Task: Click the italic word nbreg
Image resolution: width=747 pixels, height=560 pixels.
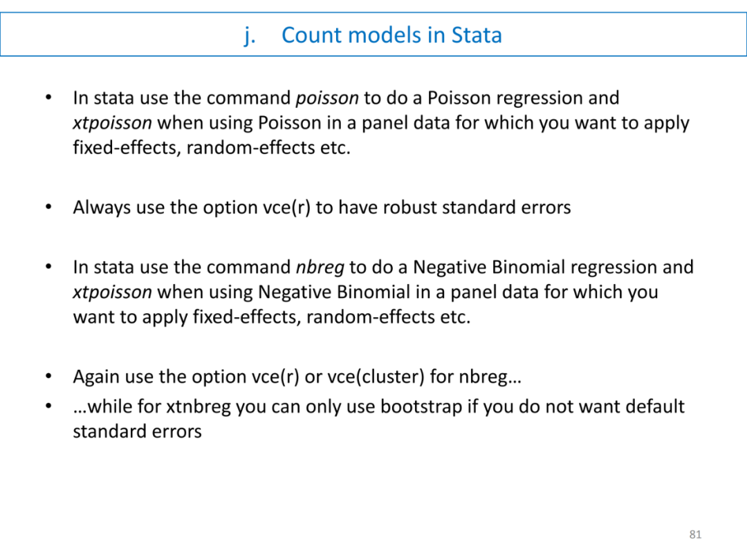Action: (320, 267)
